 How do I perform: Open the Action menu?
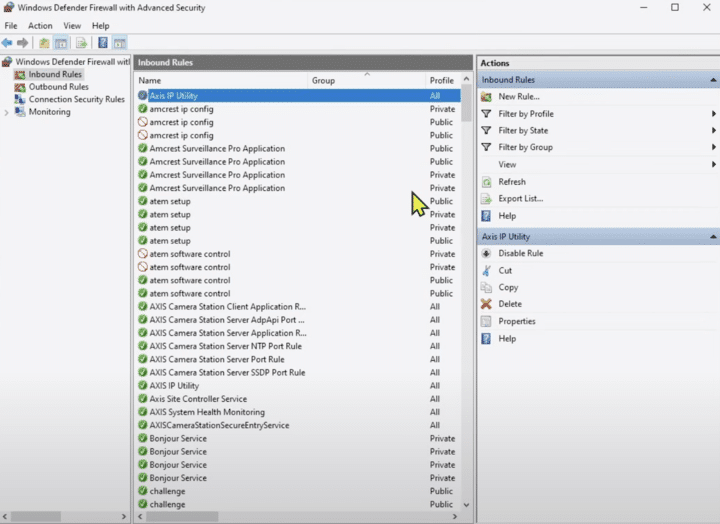[x=40, y=26]
